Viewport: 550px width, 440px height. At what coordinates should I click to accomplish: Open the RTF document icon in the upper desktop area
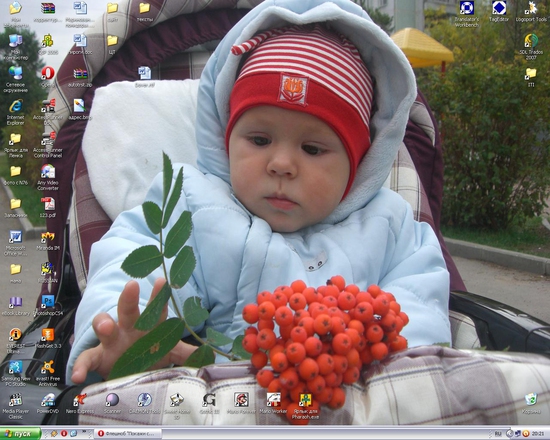point(145,73)
